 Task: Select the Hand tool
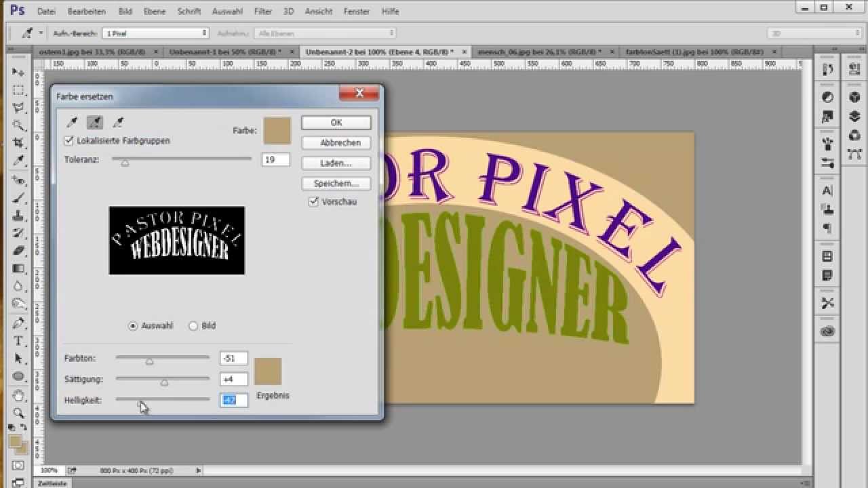coord(18,395)
